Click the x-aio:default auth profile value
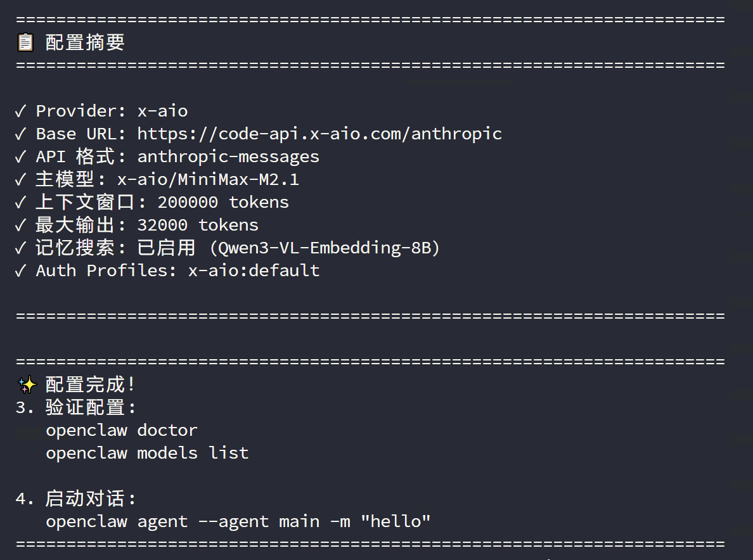The image size is (753, 560). point(254,271)
